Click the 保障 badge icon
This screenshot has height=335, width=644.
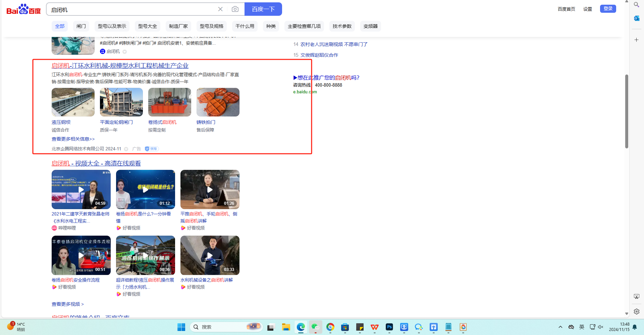tap(152, 149)
